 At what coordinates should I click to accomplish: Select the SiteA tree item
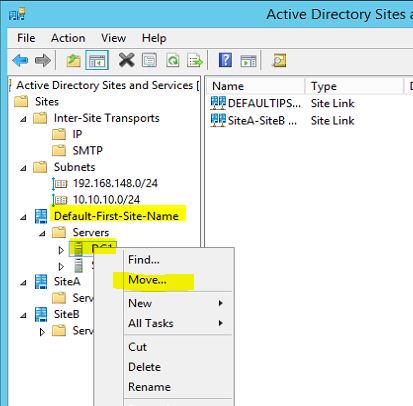67,281
